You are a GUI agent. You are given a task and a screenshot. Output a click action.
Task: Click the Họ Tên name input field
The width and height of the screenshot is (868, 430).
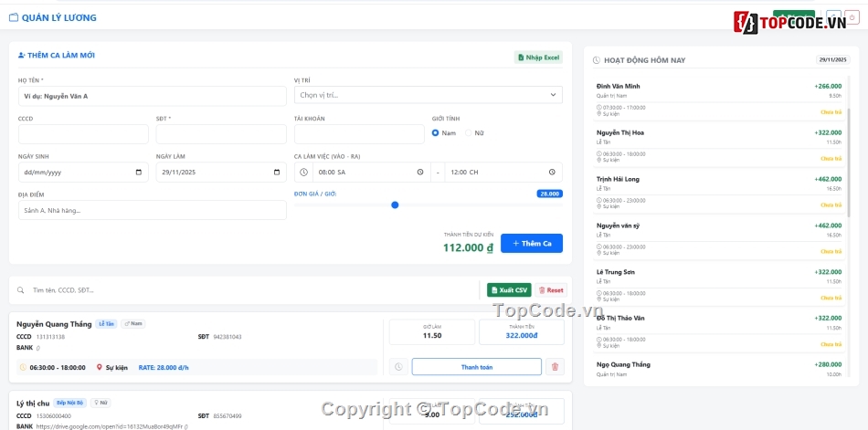point(152,95)
